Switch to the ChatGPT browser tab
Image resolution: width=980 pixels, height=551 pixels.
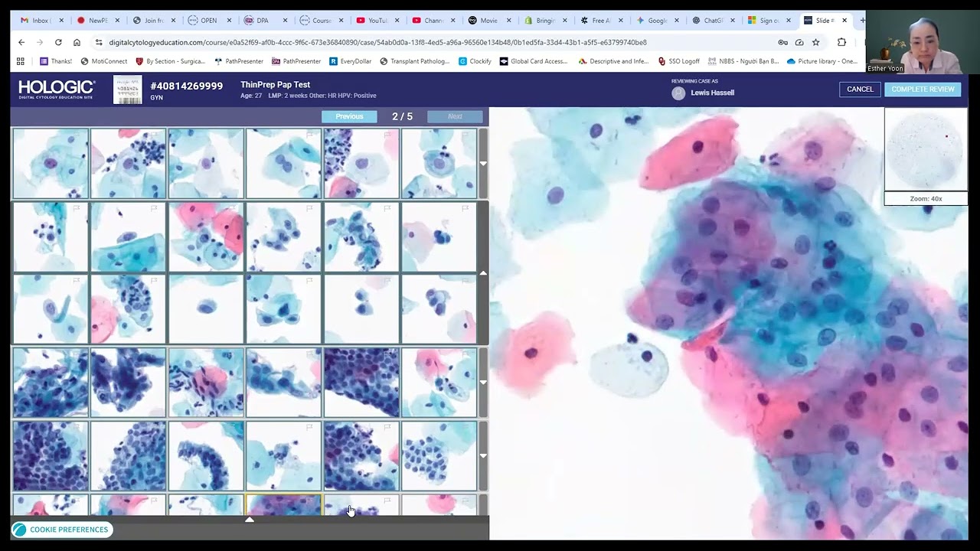click(x=713, y=21)
